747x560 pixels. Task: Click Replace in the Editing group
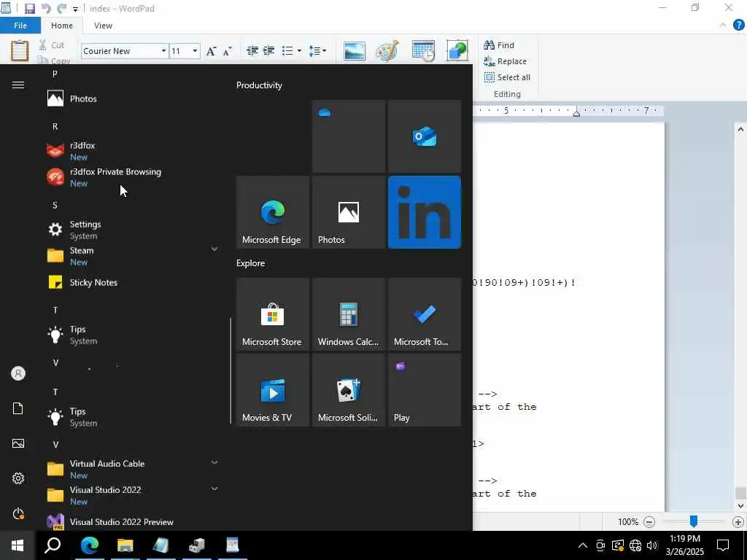[505, 61]
